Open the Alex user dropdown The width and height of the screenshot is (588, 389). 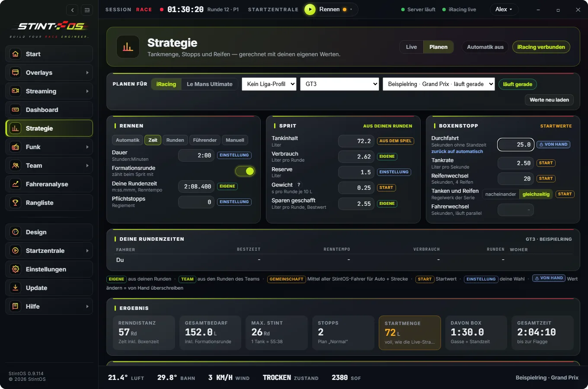point(504,10)
